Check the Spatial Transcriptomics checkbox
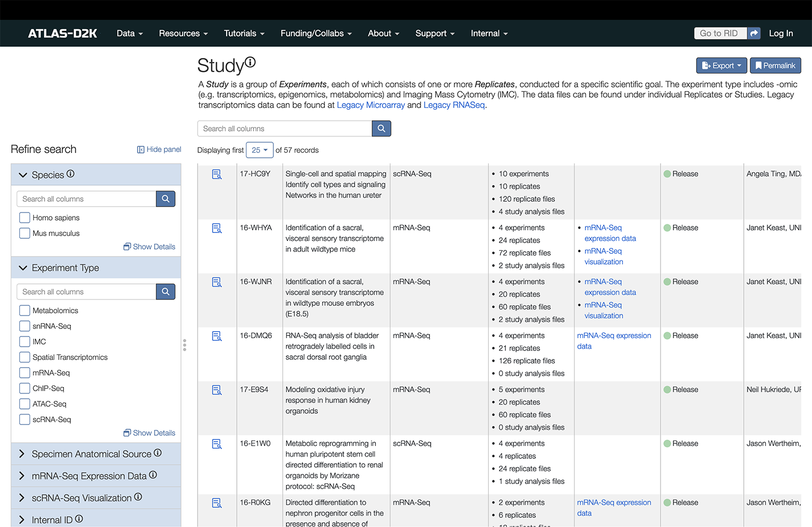 coord(25,357)
